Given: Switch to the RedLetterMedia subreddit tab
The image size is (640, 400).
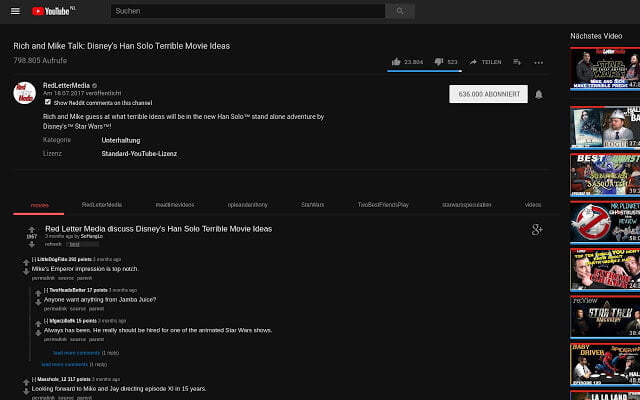Looking at the screenshot, I should [102, 205].
